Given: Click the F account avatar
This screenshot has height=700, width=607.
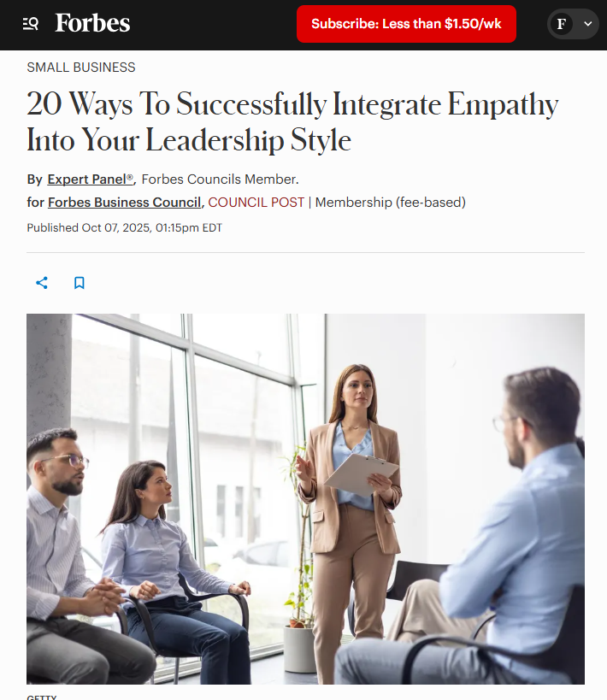Looking at the screenshot, I should (562, 24).
